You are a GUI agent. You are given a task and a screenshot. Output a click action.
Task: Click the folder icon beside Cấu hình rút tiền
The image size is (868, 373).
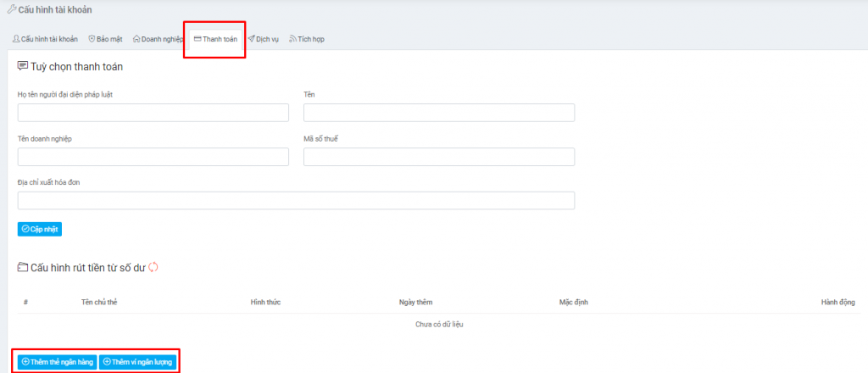[x=23, y=268]
